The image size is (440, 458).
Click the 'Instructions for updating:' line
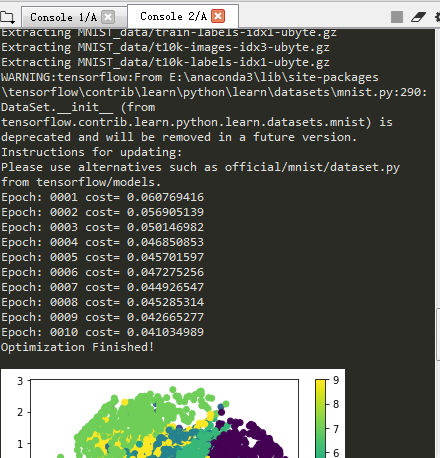[92, 152]
